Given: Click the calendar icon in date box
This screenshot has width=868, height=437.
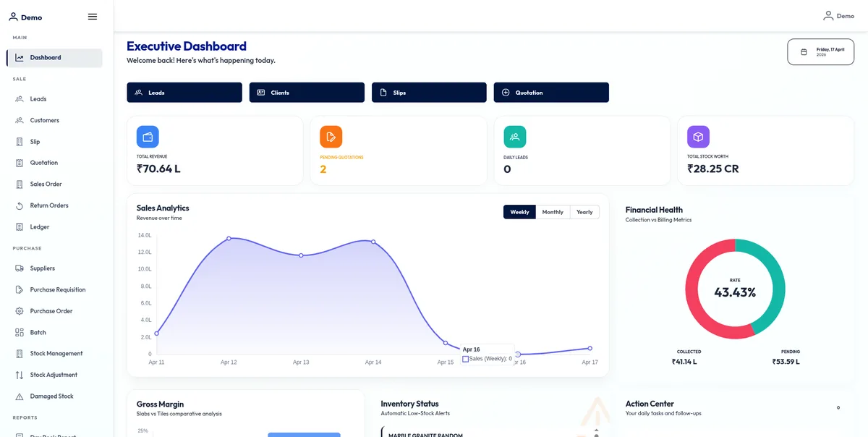Looking at the screenshot, I should (x=804, y=52).
